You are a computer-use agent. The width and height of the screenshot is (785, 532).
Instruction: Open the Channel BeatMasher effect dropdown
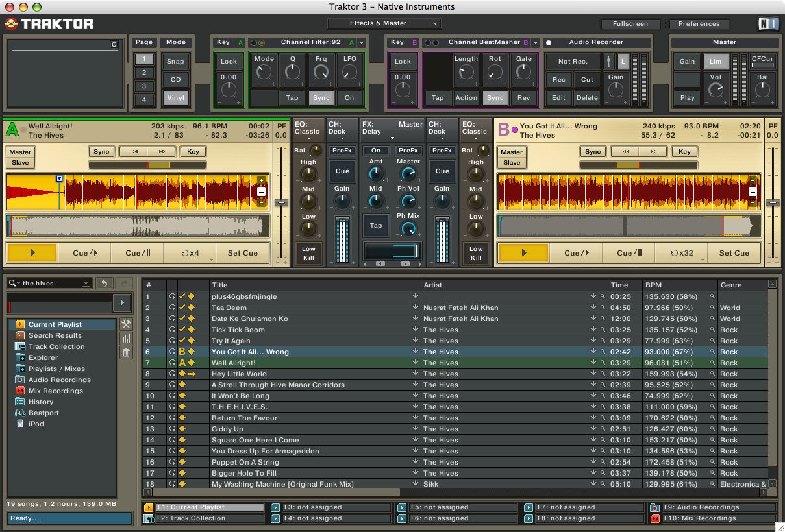click(536, 43)
